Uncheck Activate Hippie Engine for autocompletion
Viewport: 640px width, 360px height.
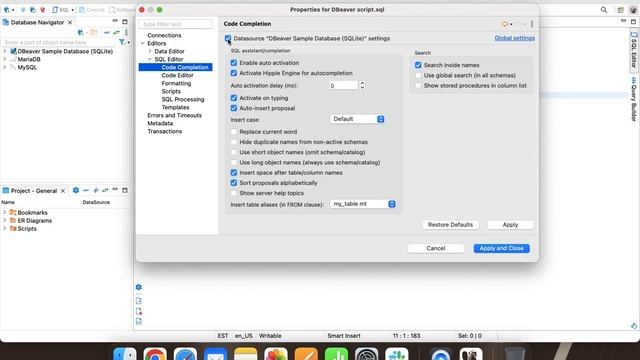pos(233,73)
